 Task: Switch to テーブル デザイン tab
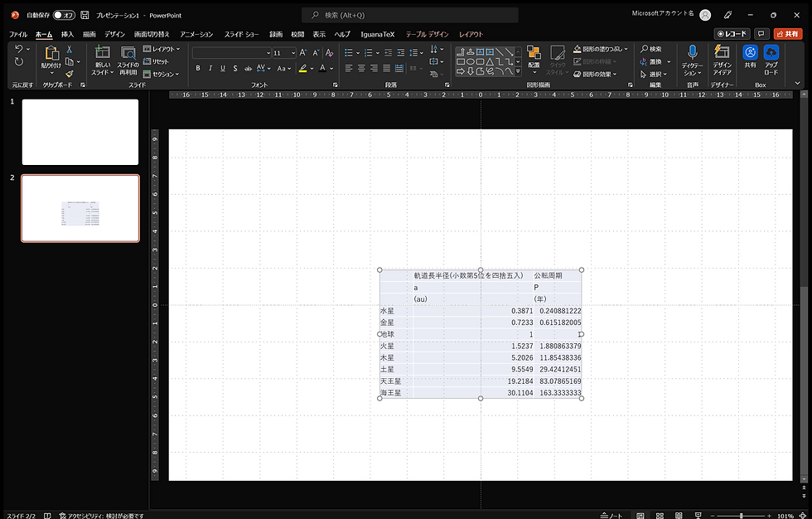pos(428,34)
